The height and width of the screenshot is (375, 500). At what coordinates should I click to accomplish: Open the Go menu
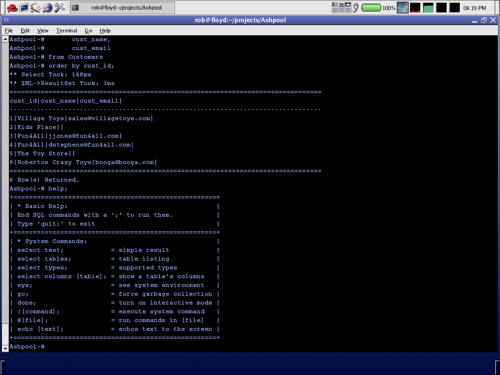88,31
